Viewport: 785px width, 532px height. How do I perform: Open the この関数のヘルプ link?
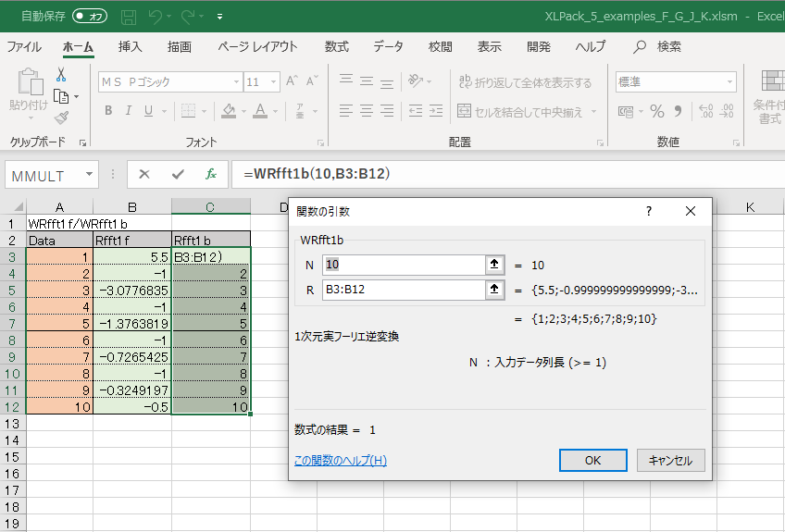click(x=340, y=460)
